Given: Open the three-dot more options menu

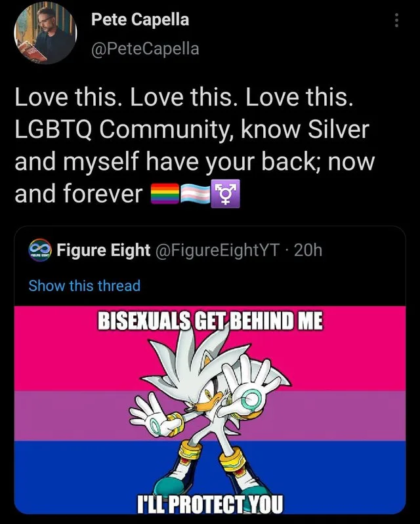Looking at the screenshot, I should coord(396,20).
